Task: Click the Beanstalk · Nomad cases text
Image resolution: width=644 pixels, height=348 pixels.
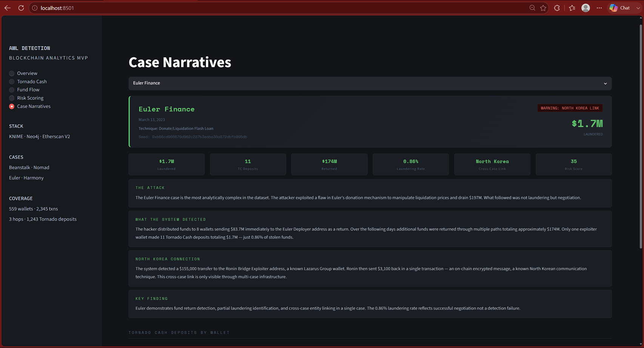Action: [x=29, y=168]
